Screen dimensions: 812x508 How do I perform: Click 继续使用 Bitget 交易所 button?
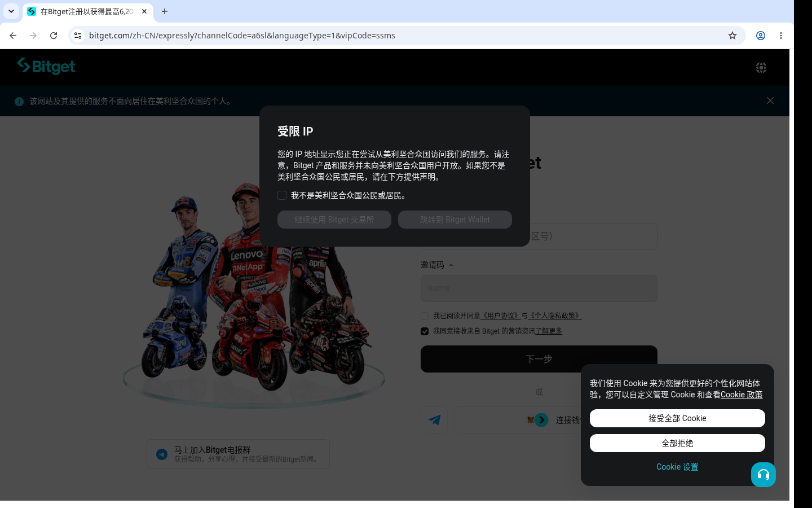coord(334,220)
